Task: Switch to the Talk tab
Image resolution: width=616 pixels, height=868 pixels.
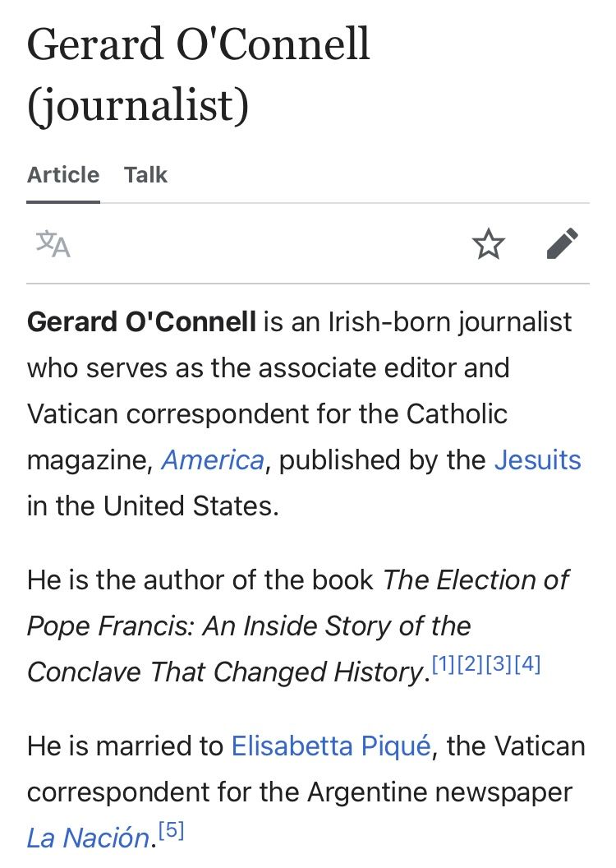Action: [x=145, y=174]
